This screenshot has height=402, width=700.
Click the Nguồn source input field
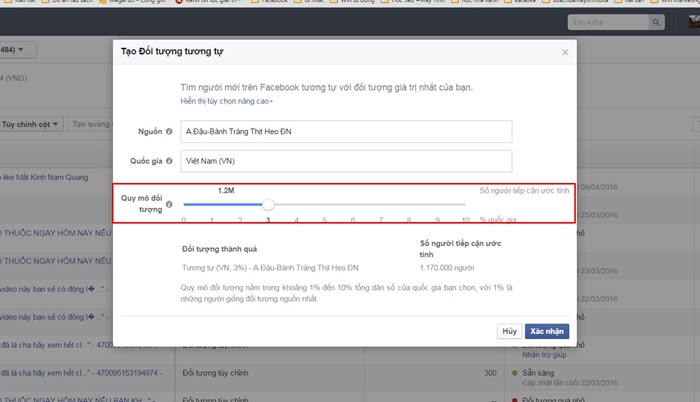pyautogui.click(x=345, y=132)
